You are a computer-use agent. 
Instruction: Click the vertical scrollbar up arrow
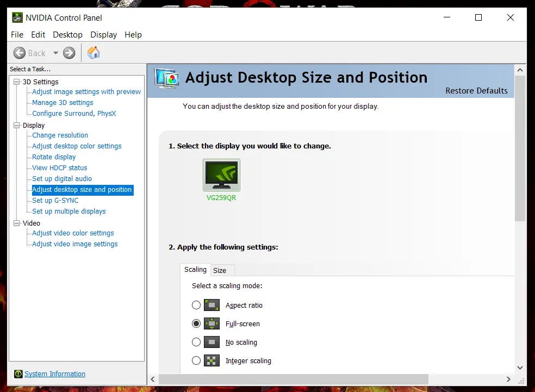(520, 70)
